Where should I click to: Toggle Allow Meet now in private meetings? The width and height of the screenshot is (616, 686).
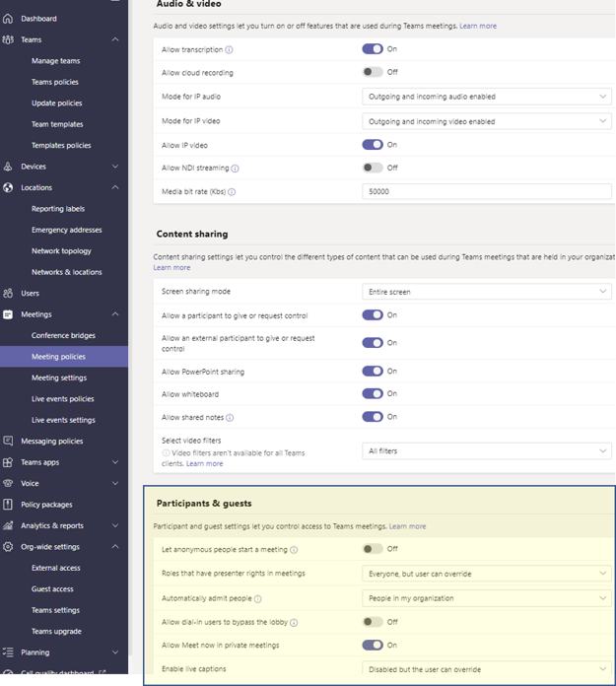coord(373,645)
